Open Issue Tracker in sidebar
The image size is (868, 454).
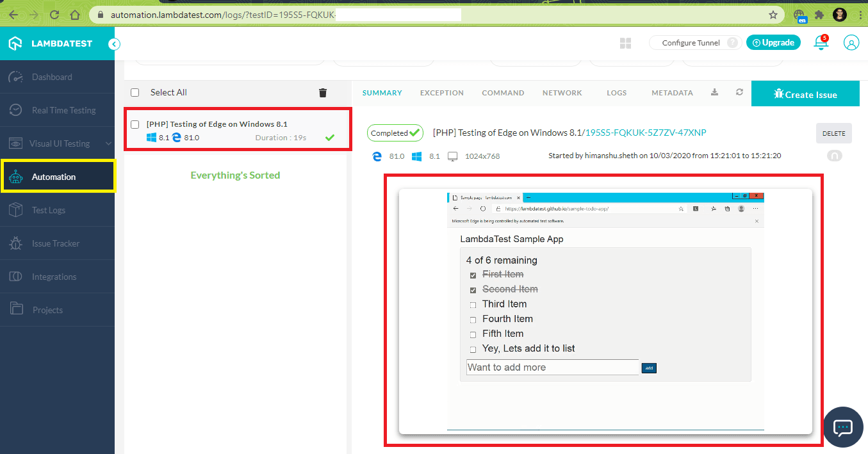pos(57,243)
